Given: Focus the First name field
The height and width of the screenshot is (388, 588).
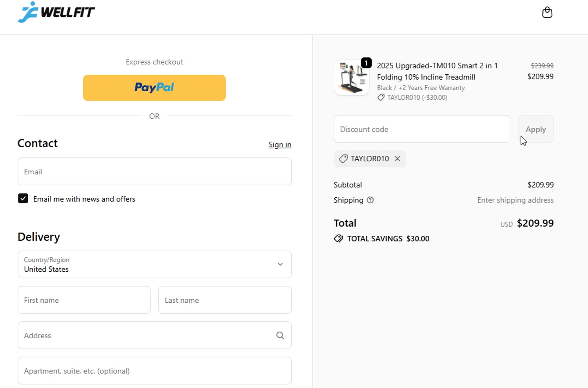Looking at the screenshot, I should click(84, 300).
